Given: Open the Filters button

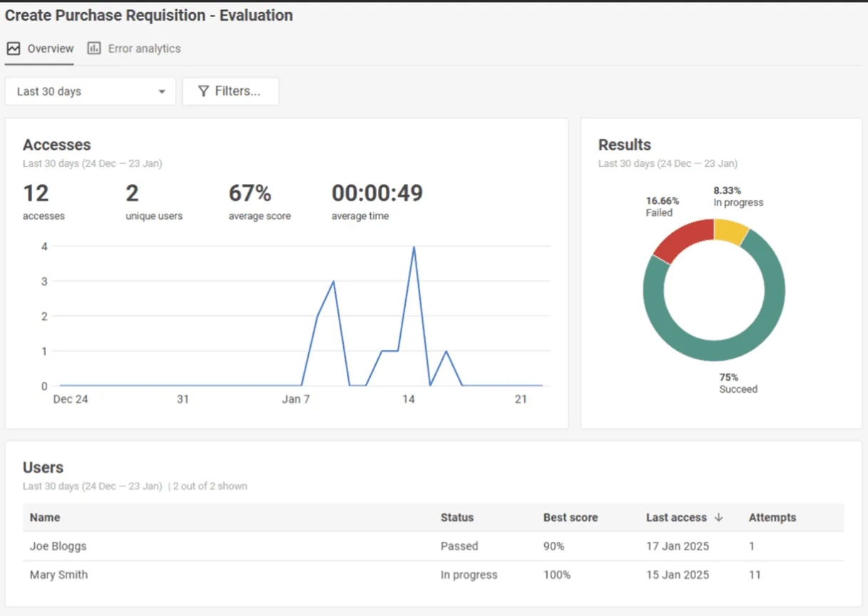Looking at the screenshot, I should coord(230,91).
